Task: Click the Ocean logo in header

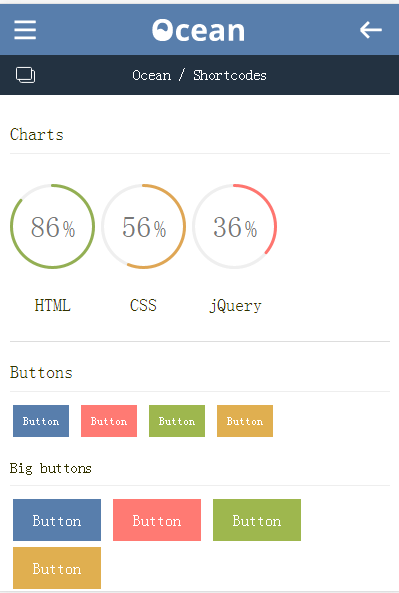Action: pos(198,30)
